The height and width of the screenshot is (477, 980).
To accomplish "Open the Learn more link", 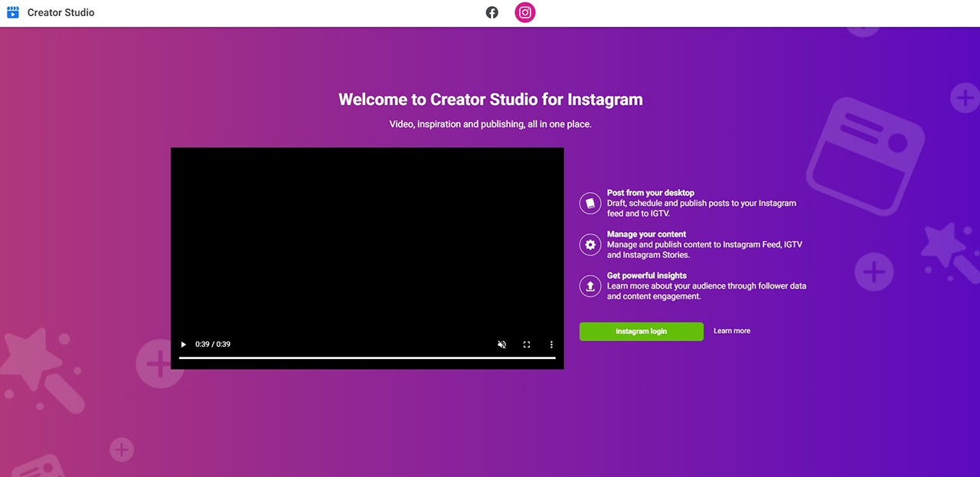I will (x=732, y=331).
